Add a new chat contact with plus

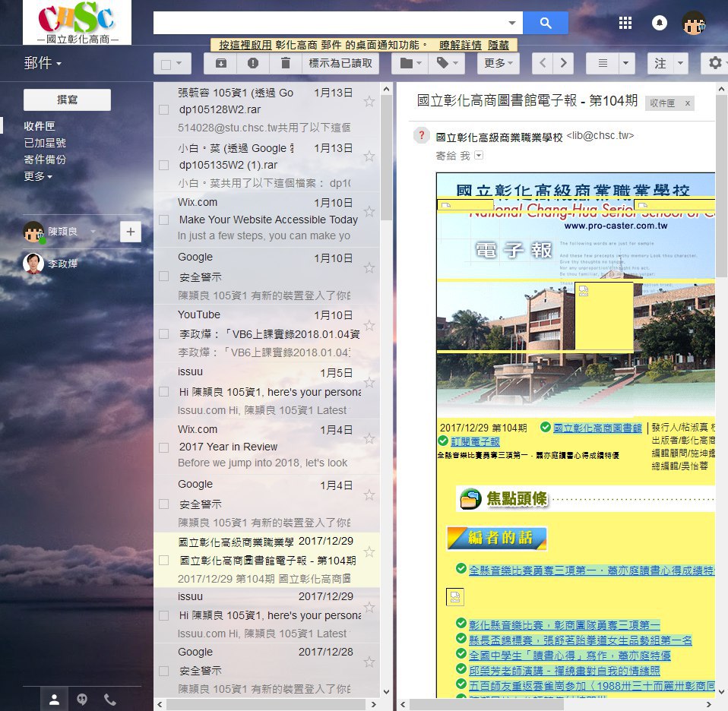(131, 232)
